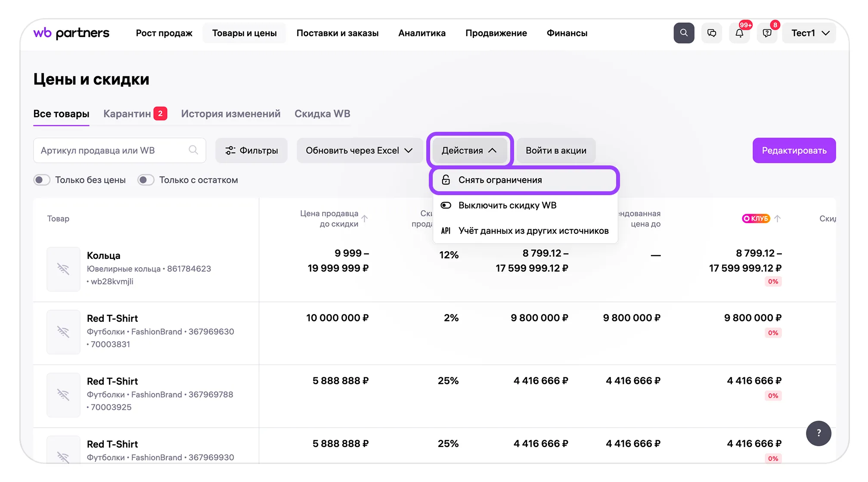
Task: Enable the Только с остатком toggle
Action: (146, 180)
